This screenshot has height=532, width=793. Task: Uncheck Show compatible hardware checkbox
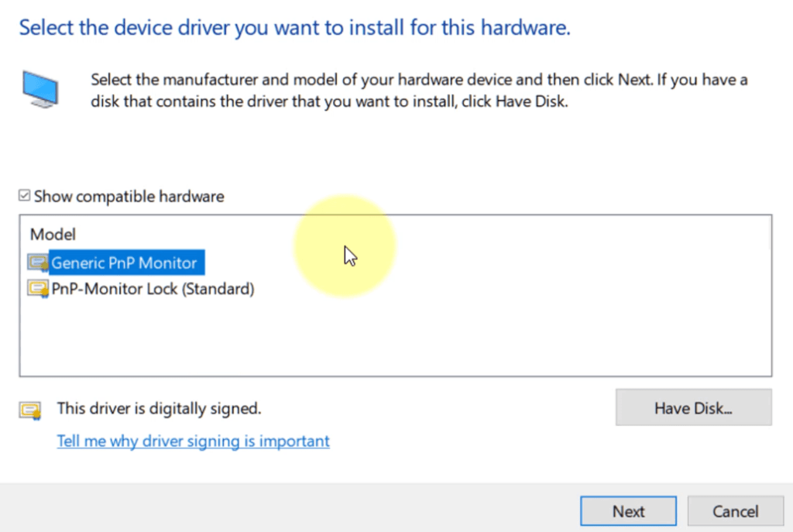(x=24, y=196)
